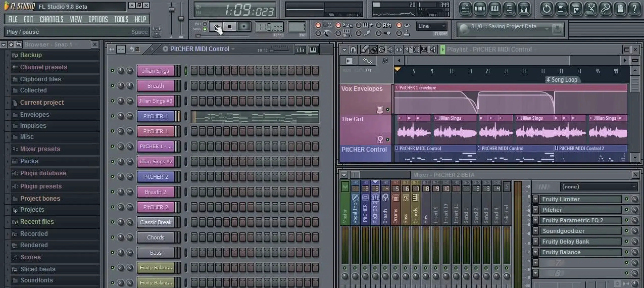The height and width of the screenshot is (288, 644).
Task: Stop playback with the stop button
Action: click(x=230, y=26)
